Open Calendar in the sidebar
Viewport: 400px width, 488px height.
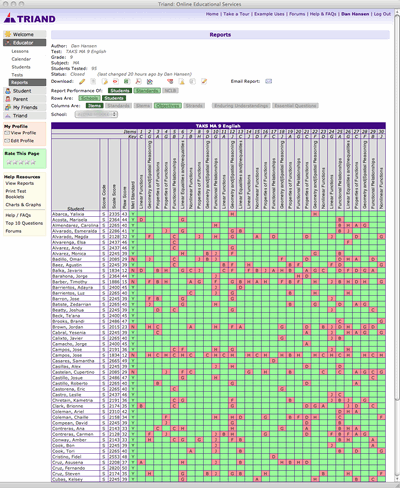[x=21, y=59]
